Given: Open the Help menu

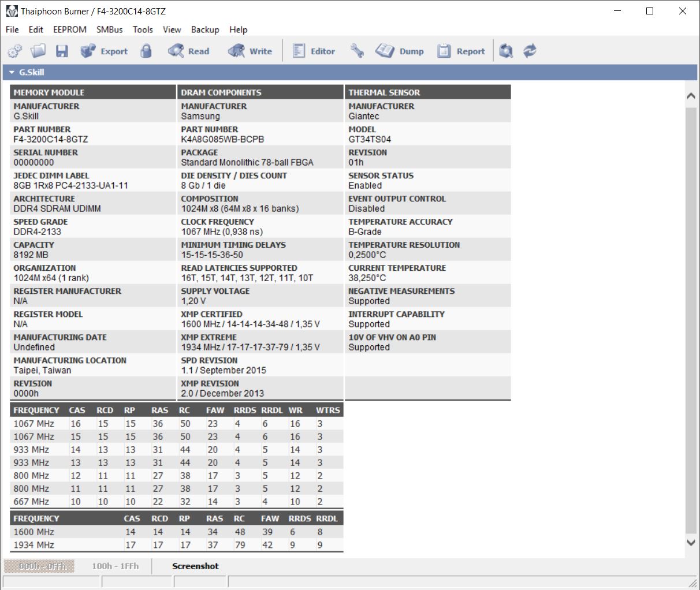Looking at the screenshot, I should (238, 29).
